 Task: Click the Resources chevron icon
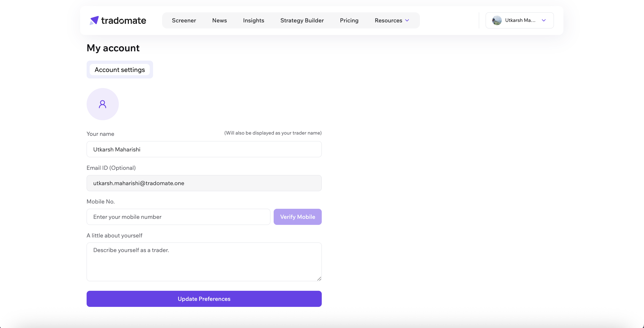(407, 20)
